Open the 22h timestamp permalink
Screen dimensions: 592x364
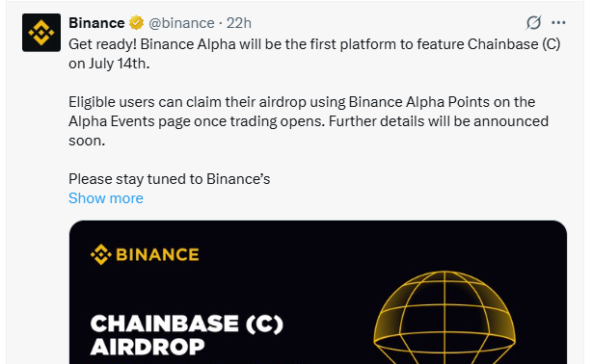[x=238, y=23]
